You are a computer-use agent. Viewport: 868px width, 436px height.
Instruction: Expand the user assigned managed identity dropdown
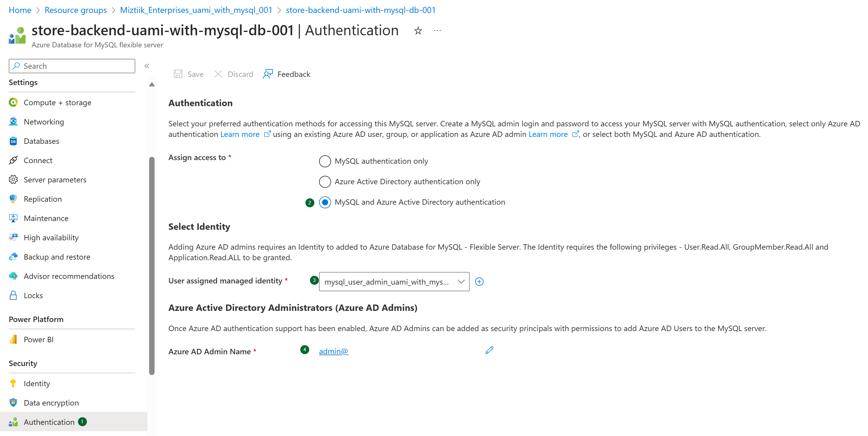[x=462, y=281]
